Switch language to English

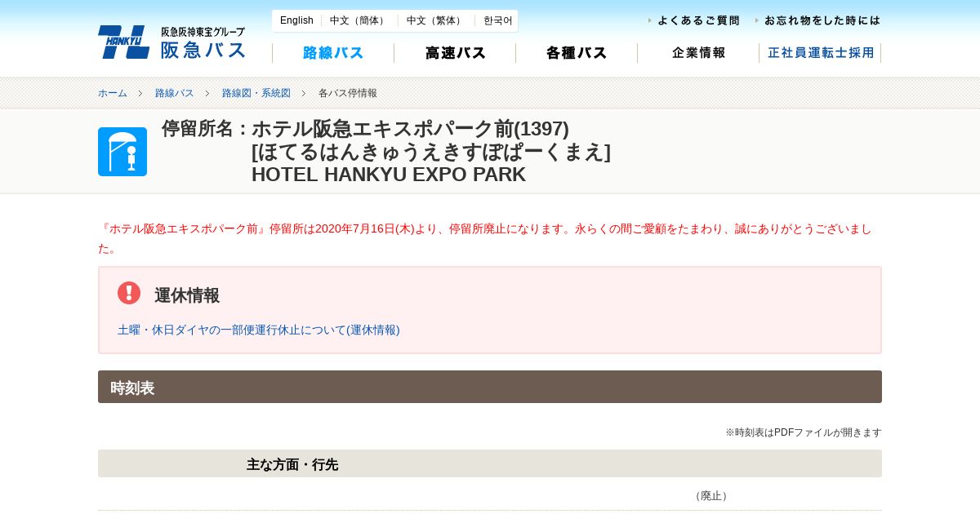click(x=296, y=20)
